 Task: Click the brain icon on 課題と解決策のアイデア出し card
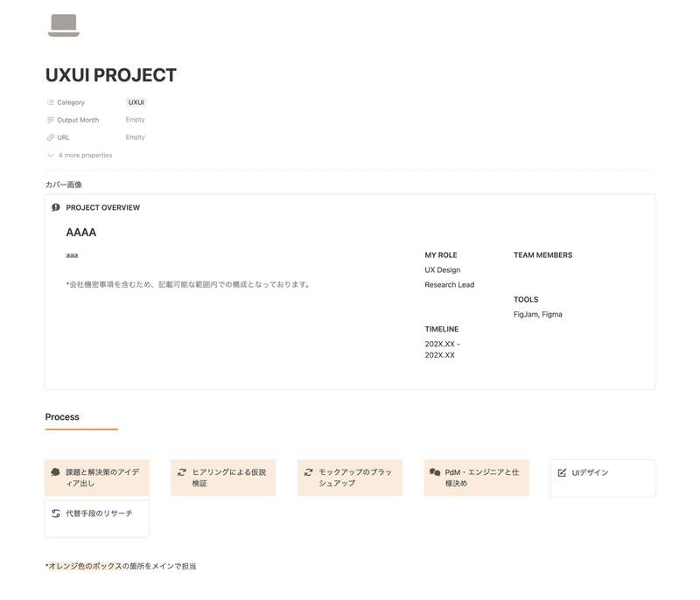coord(55,472)
